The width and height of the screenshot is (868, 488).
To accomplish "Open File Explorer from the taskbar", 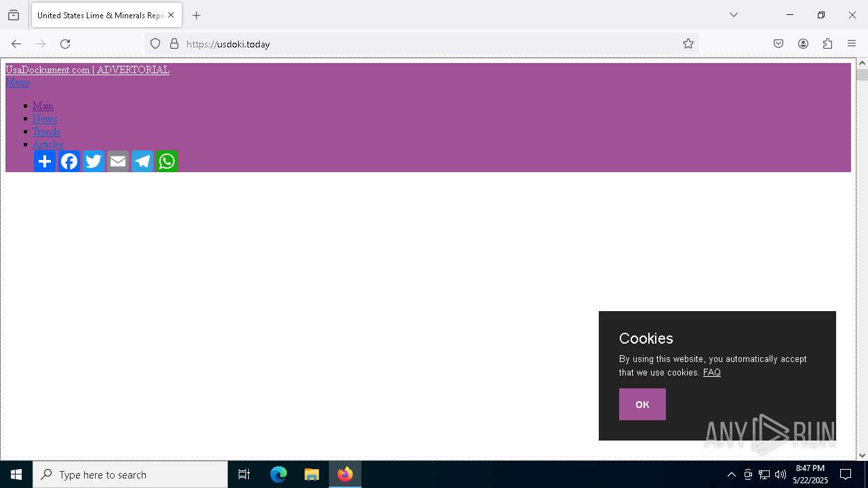I will click(x=311, y=474).
